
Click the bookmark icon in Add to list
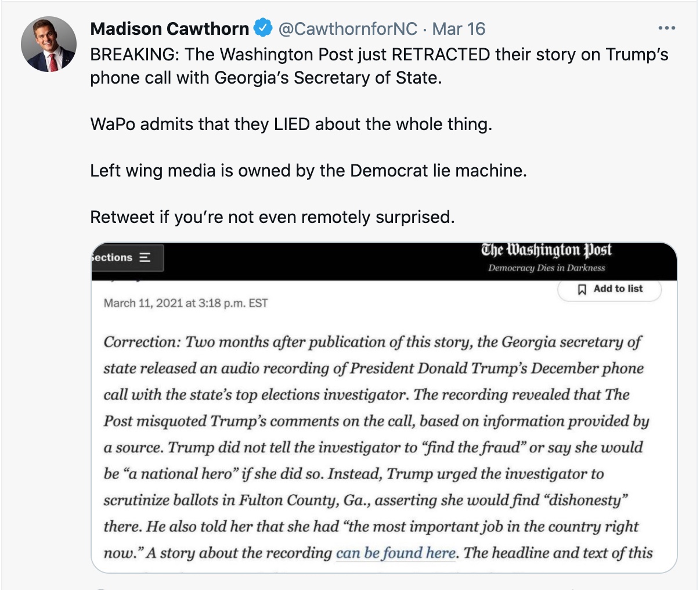pyautogui.click(x=582, y=289)
